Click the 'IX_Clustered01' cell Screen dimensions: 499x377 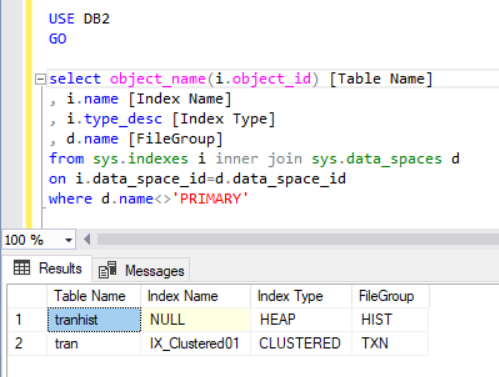tap(196, 343)
